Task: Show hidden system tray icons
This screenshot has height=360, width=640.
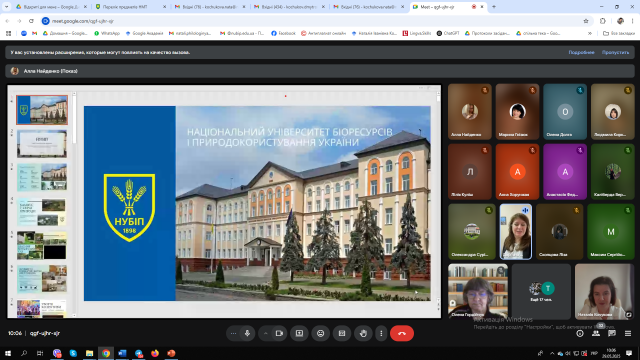Action: (x=552, y=353)
